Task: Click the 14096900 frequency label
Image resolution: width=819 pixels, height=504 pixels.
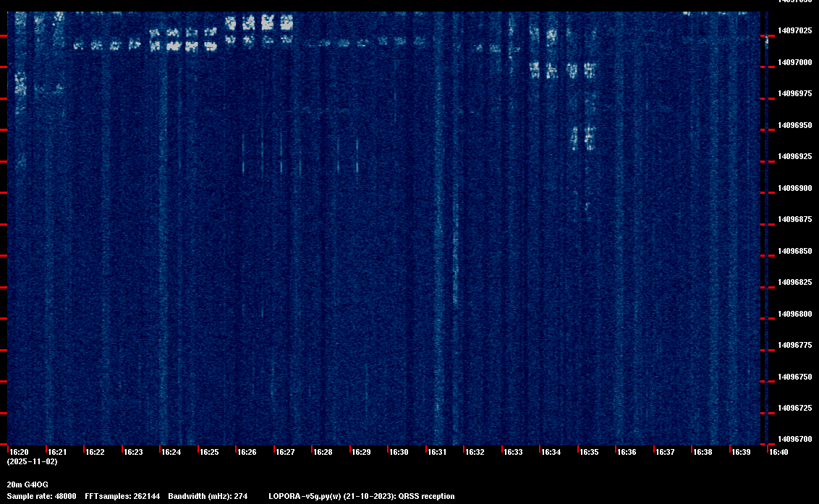Action: pyautogui.click(x=795, y=188)
